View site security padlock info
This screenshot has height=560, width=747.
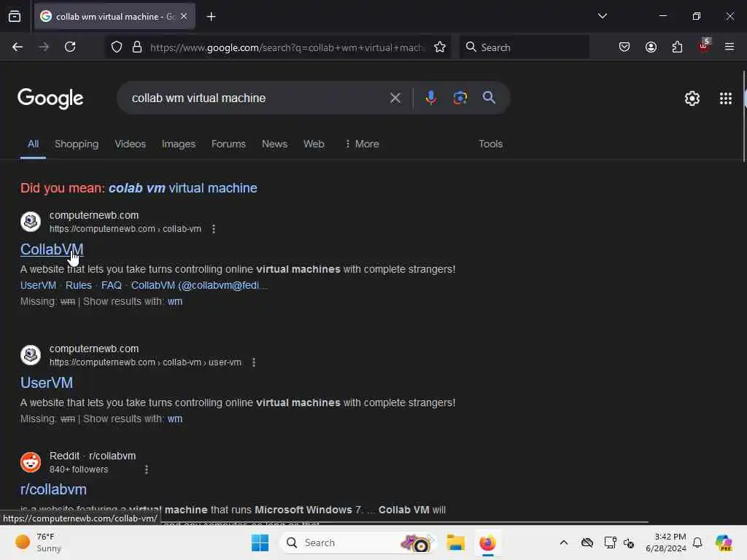click(x=137, y=47)
